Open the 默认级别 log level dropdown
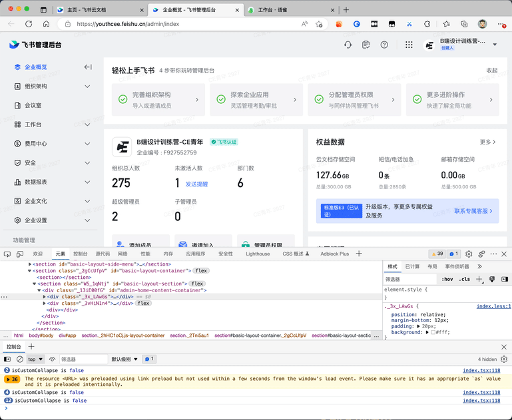 tap(125, 359)
